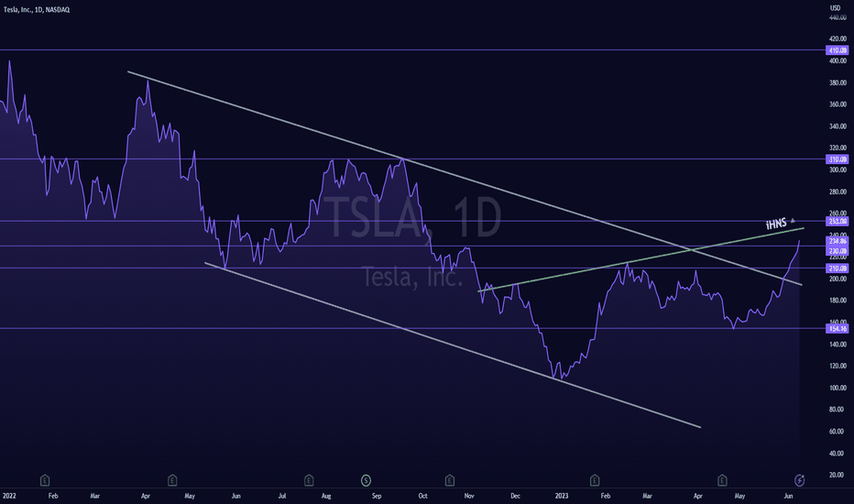Select the 253.00 price level label
Screen dimensions: 854x504
click(838, 221)
